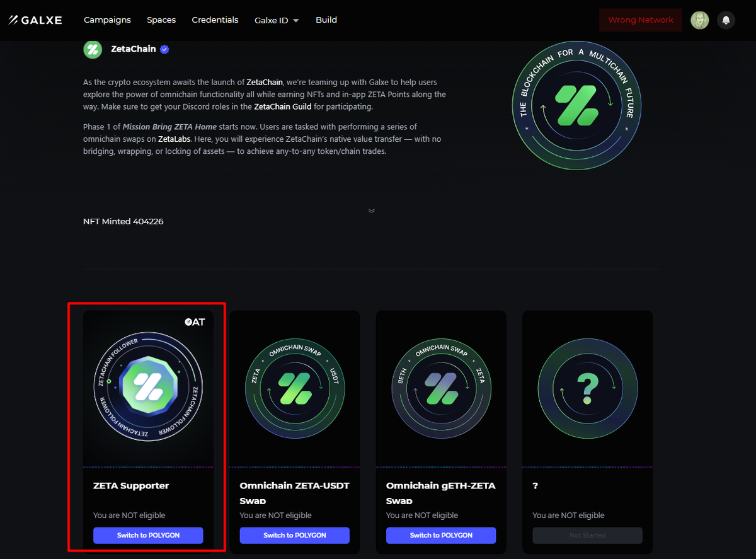
Task: Expand the Galxe ID dropdown
Action: pos(277,20)
